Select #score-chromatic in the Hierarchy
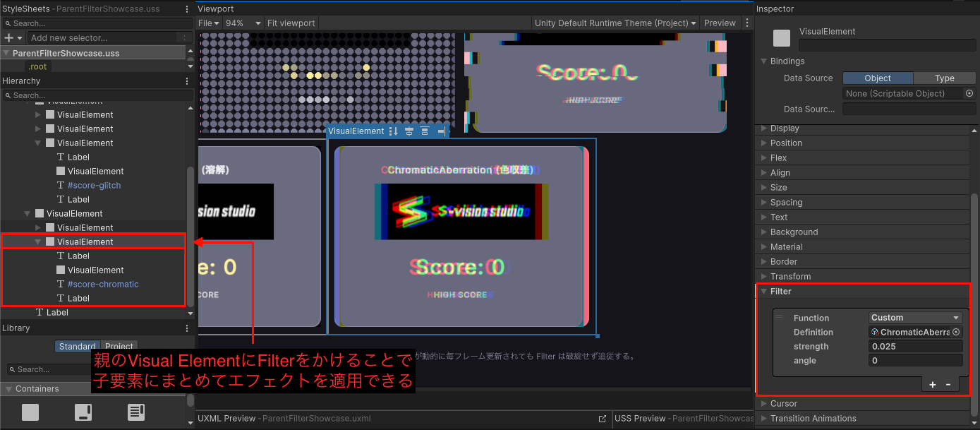 click(103, 284)
